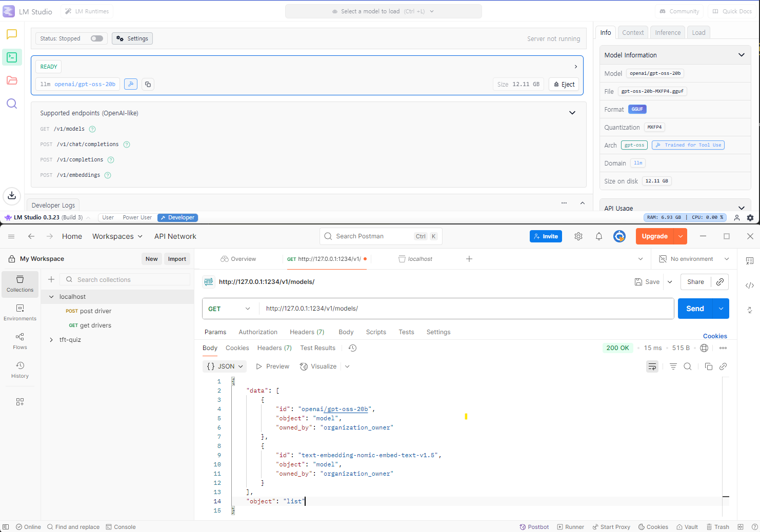Open the Send button dropdown arrow
This screenshot has width=760, height=532.
(721, 309)
